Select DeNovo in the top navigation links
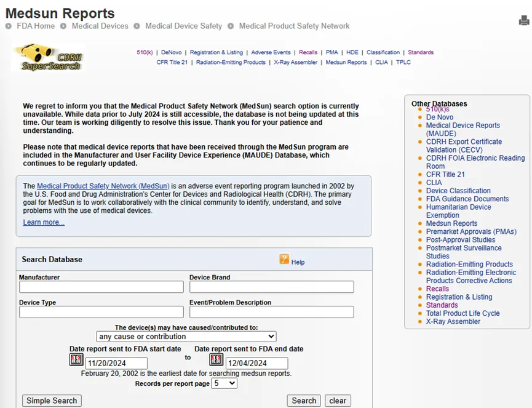Viewport: 532px width, 408px height. (172, 52)
